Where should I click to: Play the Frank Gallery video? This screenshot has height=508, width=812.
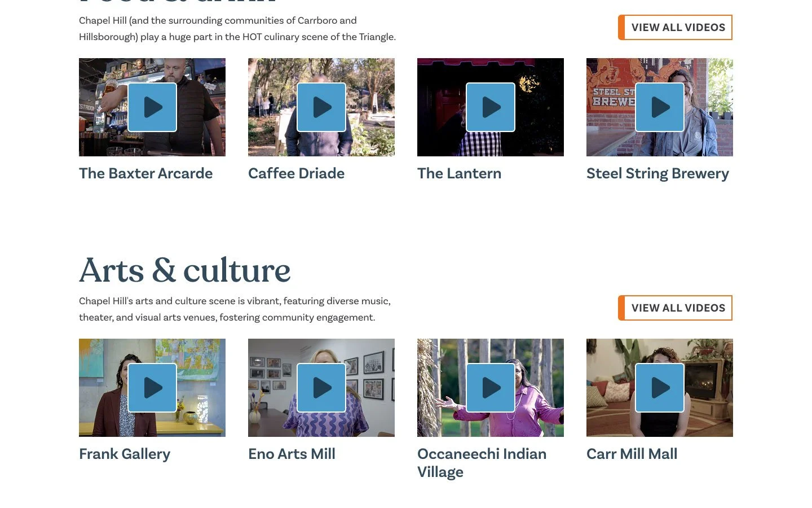click(x=152, y=388)
